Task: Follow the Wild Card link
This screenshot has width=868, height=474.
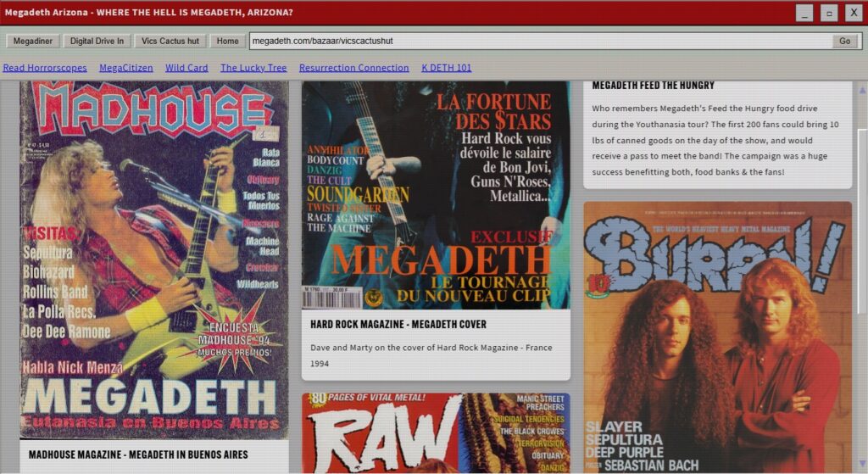Action: coord(186,68)
